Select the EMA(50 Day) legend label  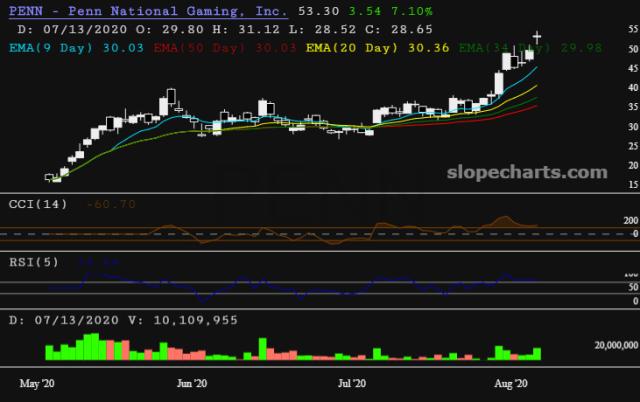[195, 47]
